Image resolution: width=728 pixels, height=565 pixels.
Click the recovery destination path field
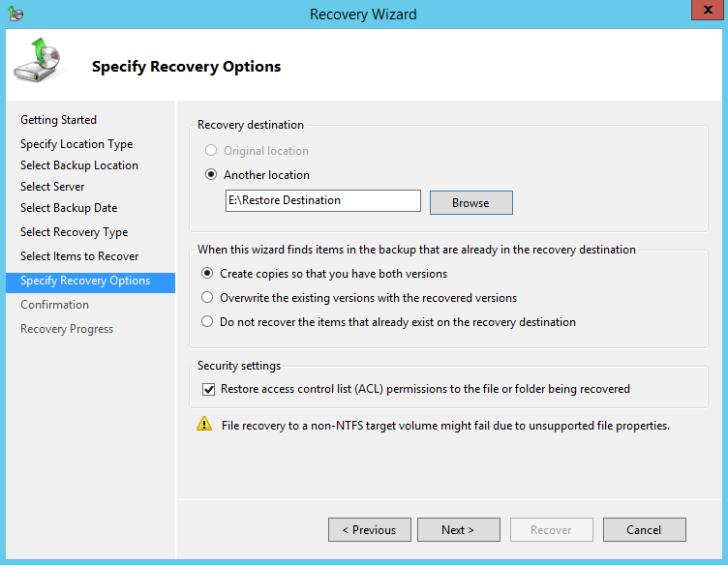(x=322, y=200)
